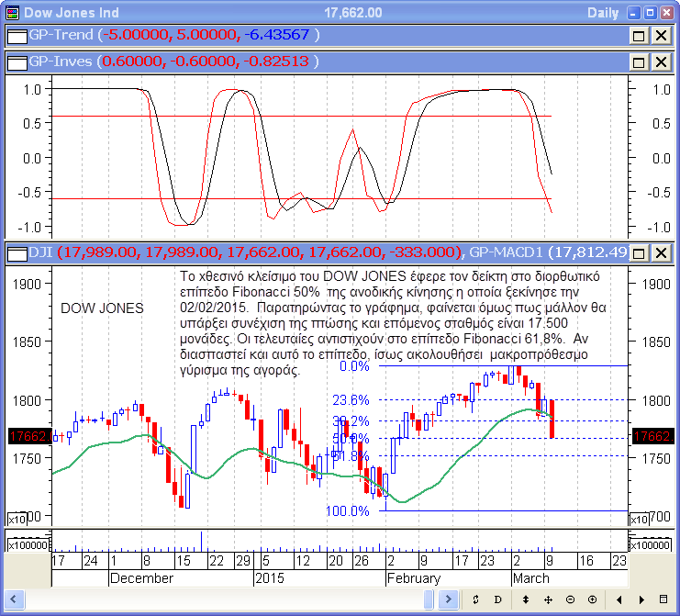Close the GP-Inves indicator pane
Image resolution: width=680 pixels, height=616 pixels.
(x=662, y=62)
